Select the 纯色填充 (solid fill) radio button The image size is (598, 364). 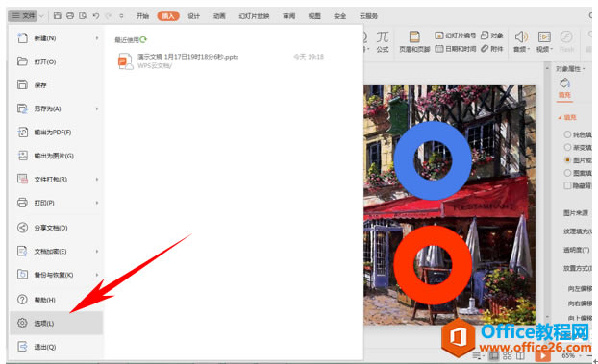(x=567, y=134)
